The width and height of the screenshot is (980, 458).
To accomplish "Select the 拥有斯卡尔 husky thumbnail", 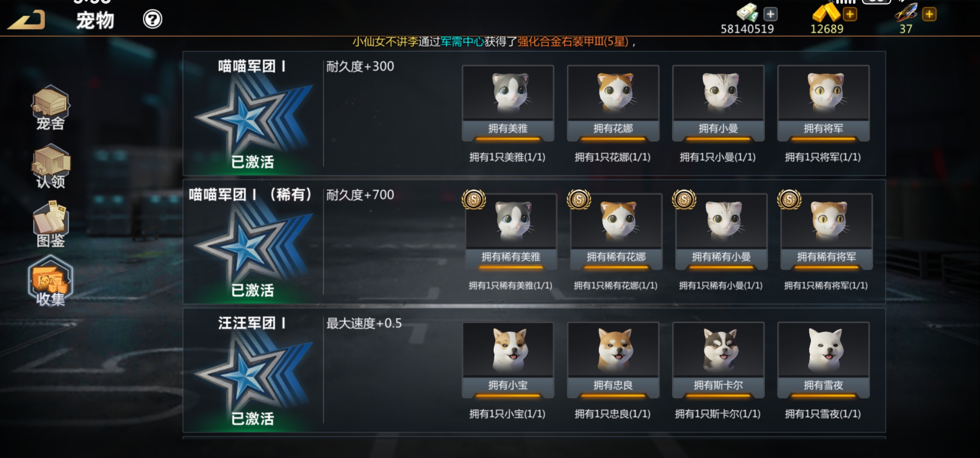I will tap(718, 360).
